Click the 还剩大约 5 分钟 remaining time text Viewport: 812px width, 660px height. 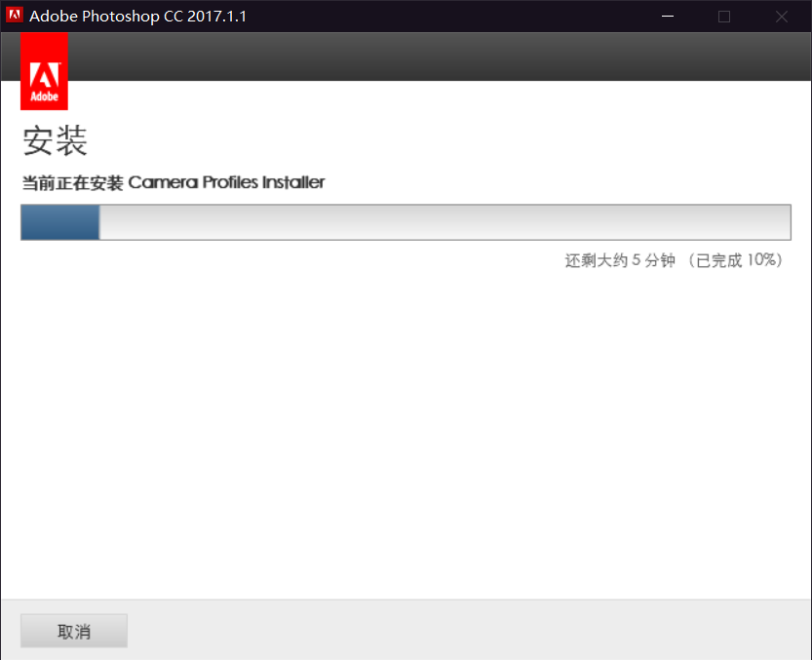click(x=620, y=260)
